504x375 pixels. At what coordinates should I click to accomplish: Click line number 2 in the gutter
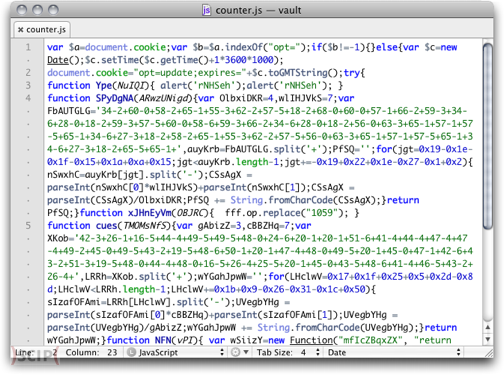pyautogui.click(x=28, y=73)
